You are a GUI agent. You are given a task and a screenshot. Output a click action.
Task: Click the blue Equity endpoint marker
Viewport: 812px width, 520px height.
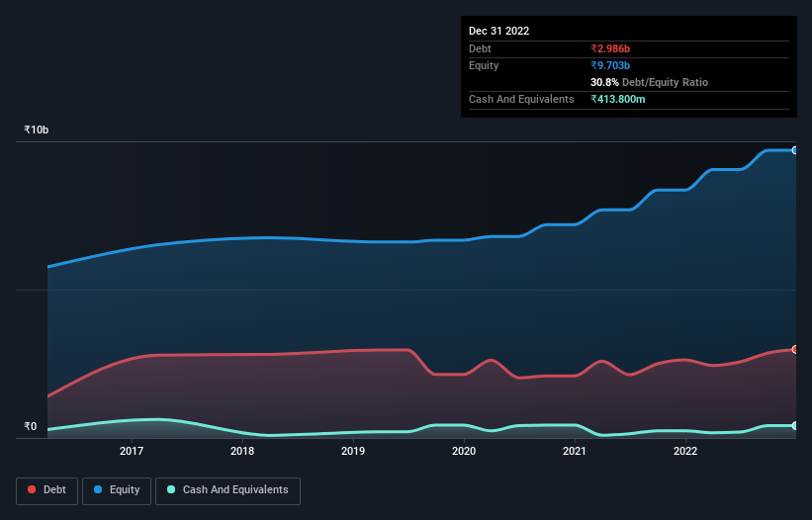(795, 150)
